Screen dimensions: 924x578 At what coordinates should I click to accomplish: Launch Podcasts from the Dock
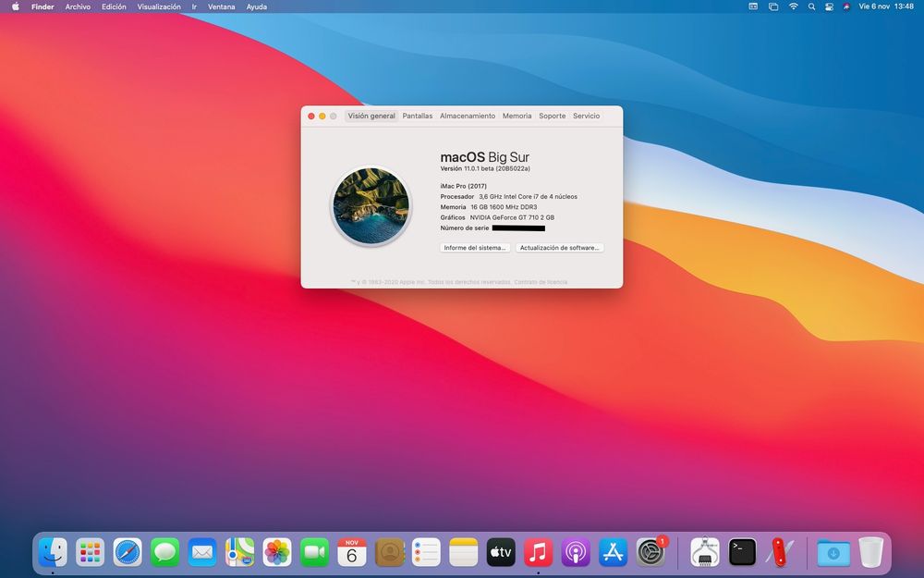click(576, 553)
